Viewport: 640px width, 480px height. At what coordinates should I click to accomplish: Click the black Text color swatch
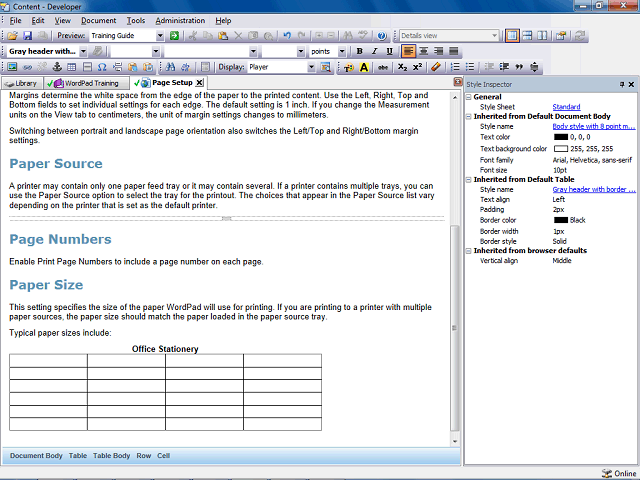click(x=561, y=137)
